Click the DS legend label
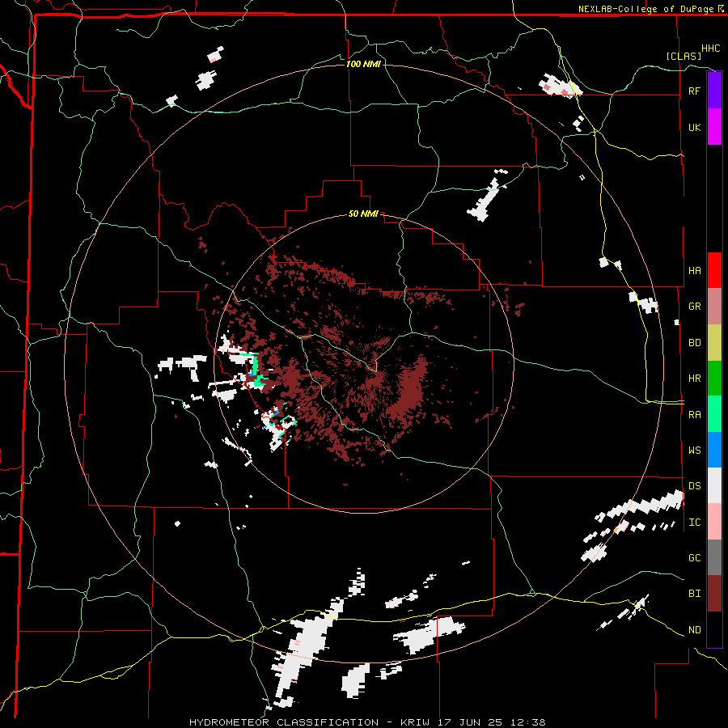 [694, 486]
